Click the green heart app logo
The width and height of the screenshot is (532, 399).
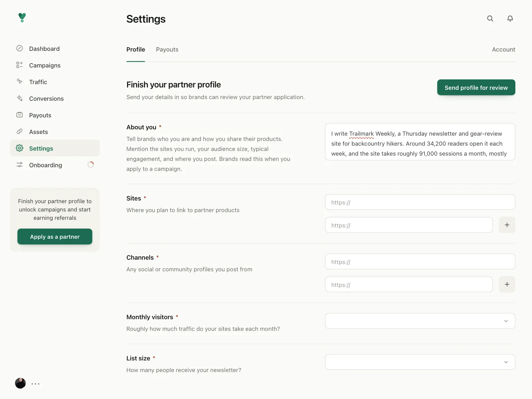pos(22,18)
